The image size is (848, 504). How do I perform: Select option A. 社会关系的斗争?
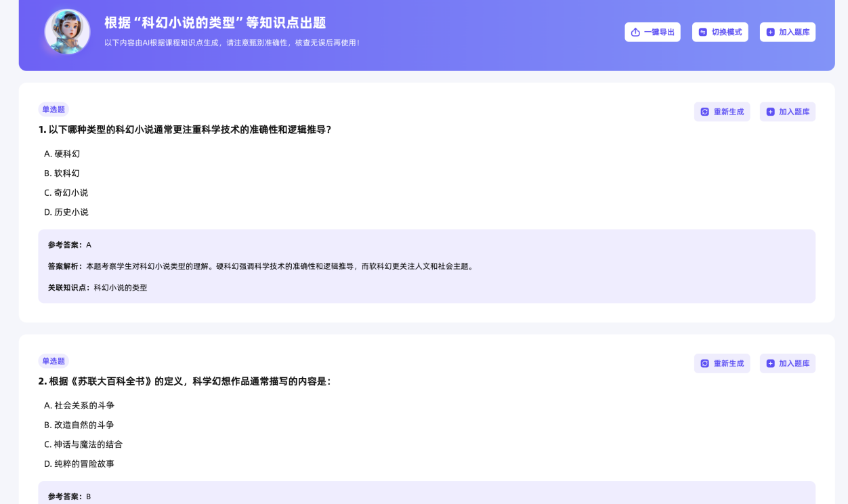(79, 406)
